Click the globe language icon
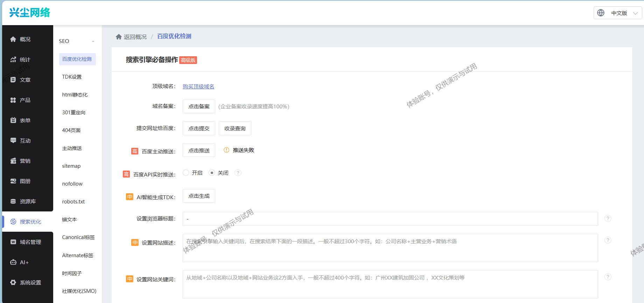This screenshot has height=303, width=644. point(601,13)
